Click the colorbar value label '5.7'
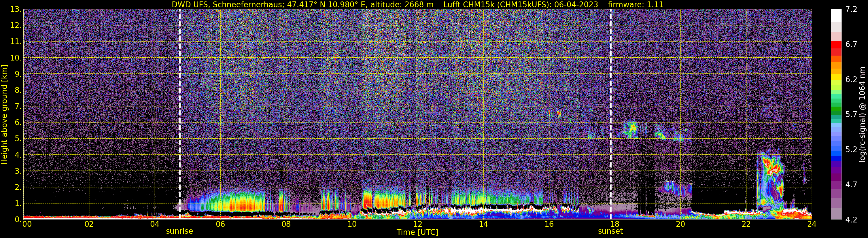Image resolution: width=868 pixels, height=238 pixels. [x=852, y=115]
